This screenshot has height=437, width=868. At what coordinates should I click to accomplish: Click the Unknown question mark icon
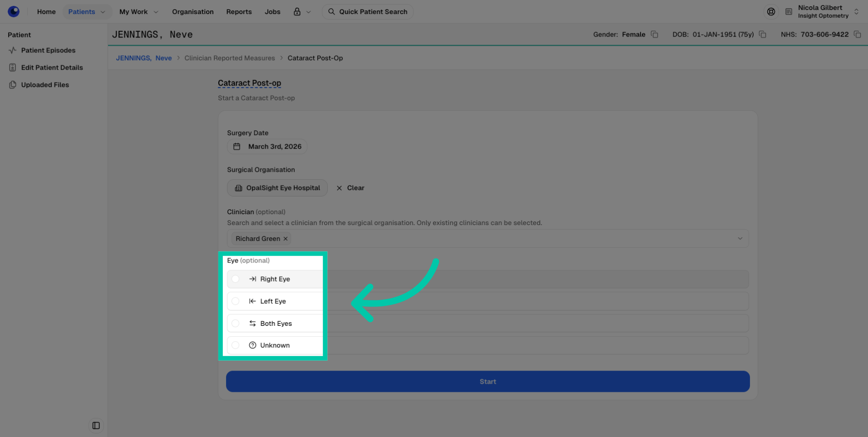click(x=253, y=345)
